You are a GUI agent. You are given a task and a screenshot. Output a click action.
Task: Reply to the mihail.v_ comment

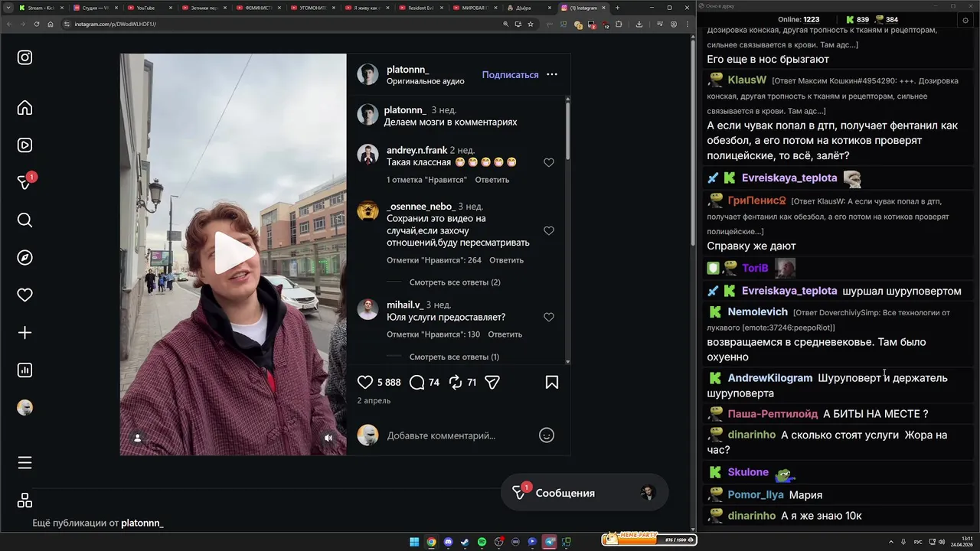tap(505, 334)
